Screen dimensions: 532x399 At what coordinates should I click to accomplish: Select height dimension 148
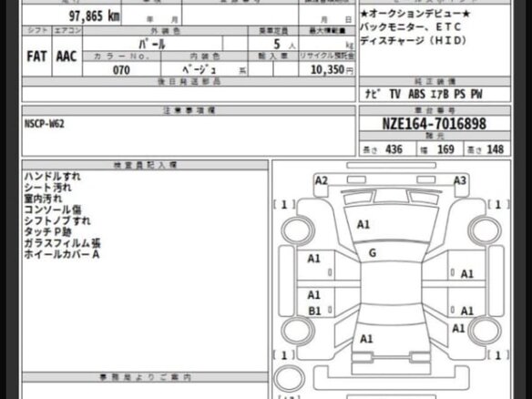coord(495,149)
